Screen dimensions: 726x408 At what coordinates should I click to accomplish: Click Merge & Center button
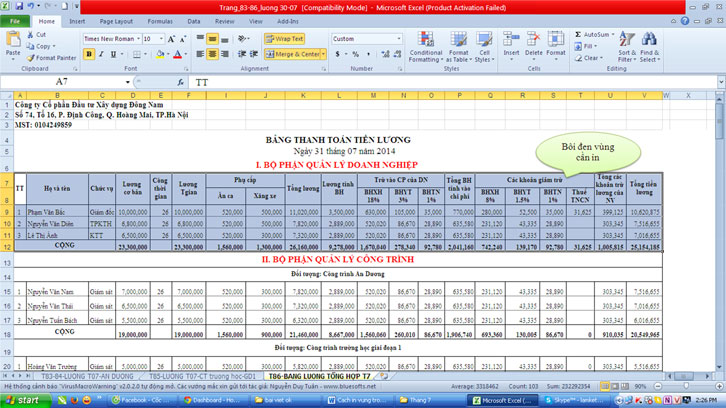pos(292,54)
